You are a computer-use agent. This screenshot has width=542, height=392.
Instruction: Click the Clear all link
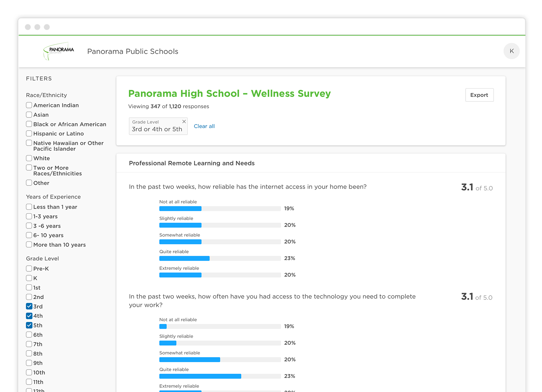[x=204, y=126]
